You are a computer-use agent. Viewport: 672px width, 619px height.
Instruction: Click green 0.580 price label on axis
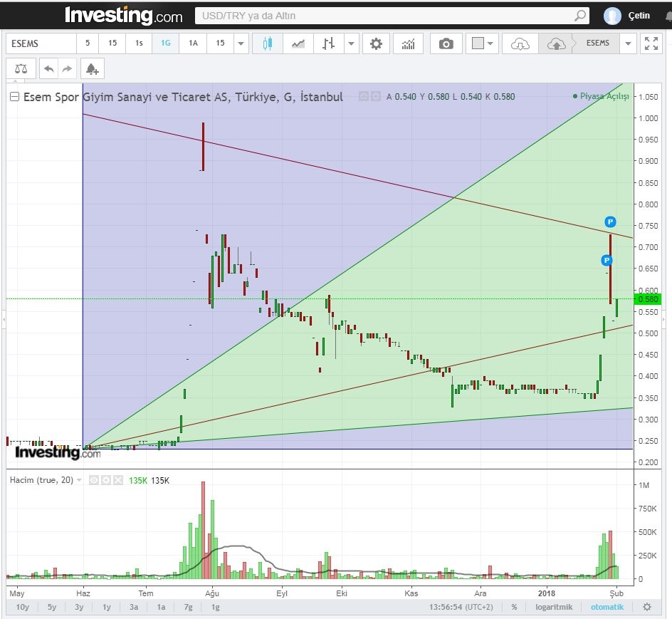(648, 299)
